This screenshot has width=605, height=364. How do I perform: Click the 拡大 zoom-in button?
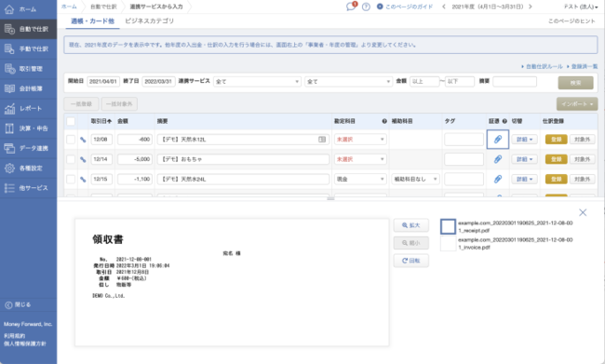(x=410, y=225)
